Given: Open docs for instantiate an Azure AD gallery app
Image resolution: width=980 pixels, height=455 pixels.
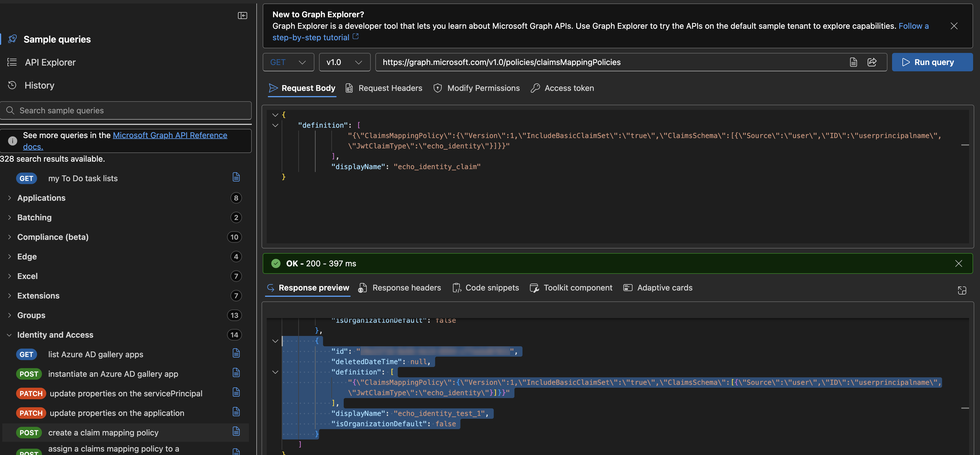Looking at the screenshot, I should pyautogui.click(x=236, y=373).
